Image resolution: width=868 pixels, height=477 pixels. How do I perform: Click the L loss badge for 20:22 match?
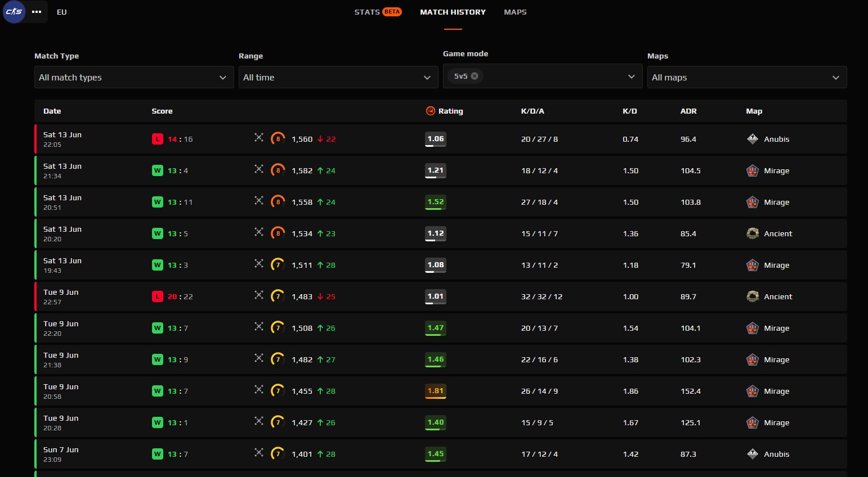[x=158, y=296]
